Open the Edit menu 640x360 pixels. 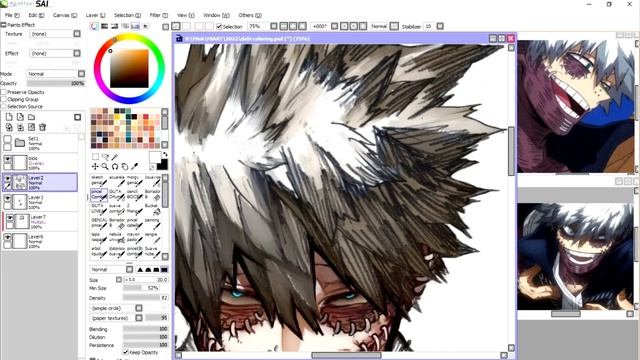pyautogui.click(x=36, y=15)
